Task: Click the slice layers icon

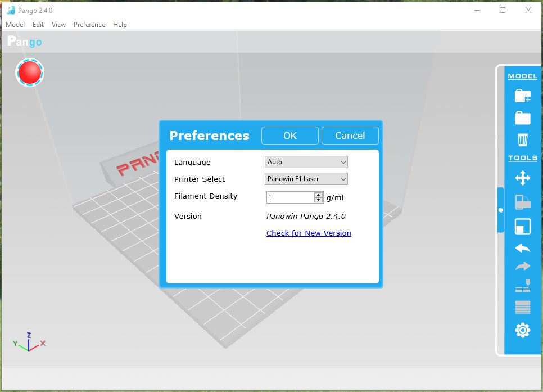Action: pos(523,307)
